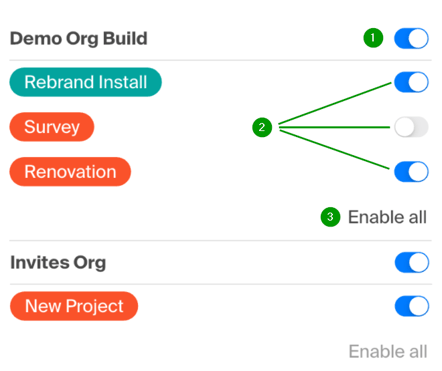Select the Rebrand Install teal tag

click(x=86, y=82)
